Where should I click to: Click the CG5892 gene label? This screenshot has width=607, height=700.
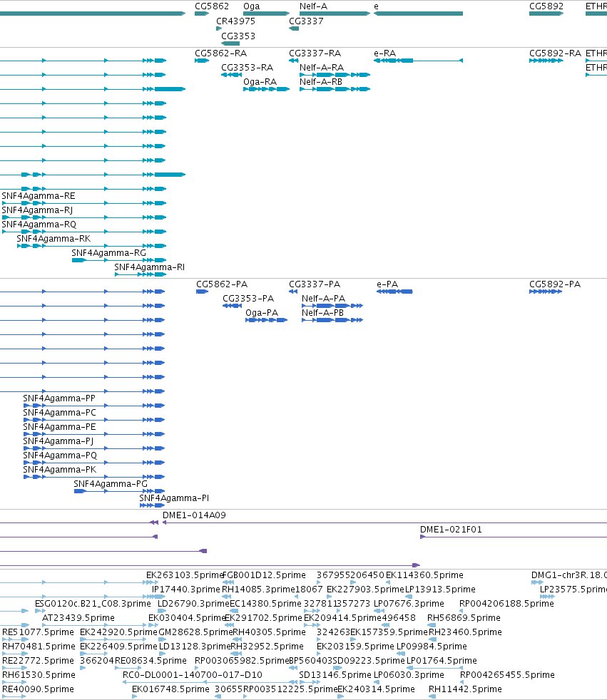pos(546,6)
